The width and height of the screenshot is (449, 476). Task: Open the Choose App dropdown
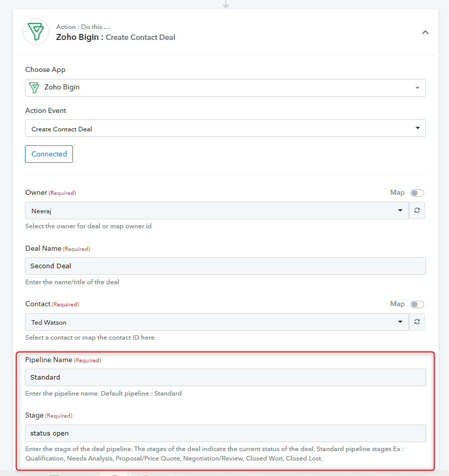[x=225, y=88]
